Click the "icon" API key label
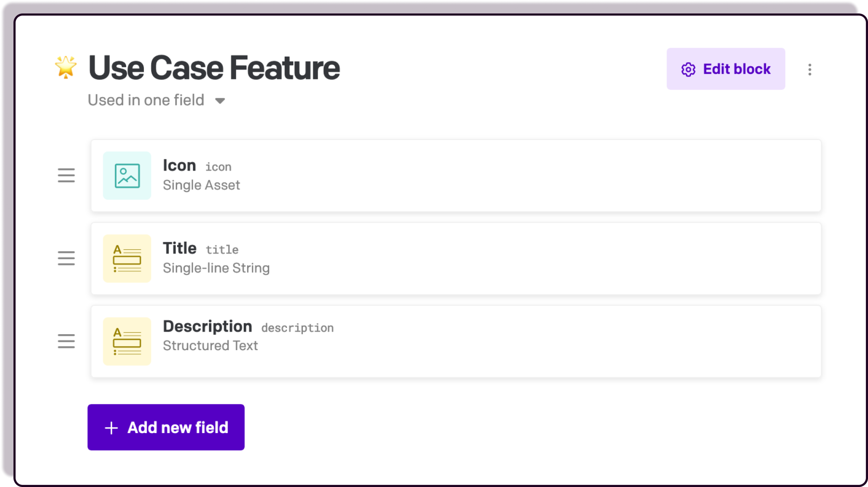Screen dimensions: 868x487 point(219,167)
